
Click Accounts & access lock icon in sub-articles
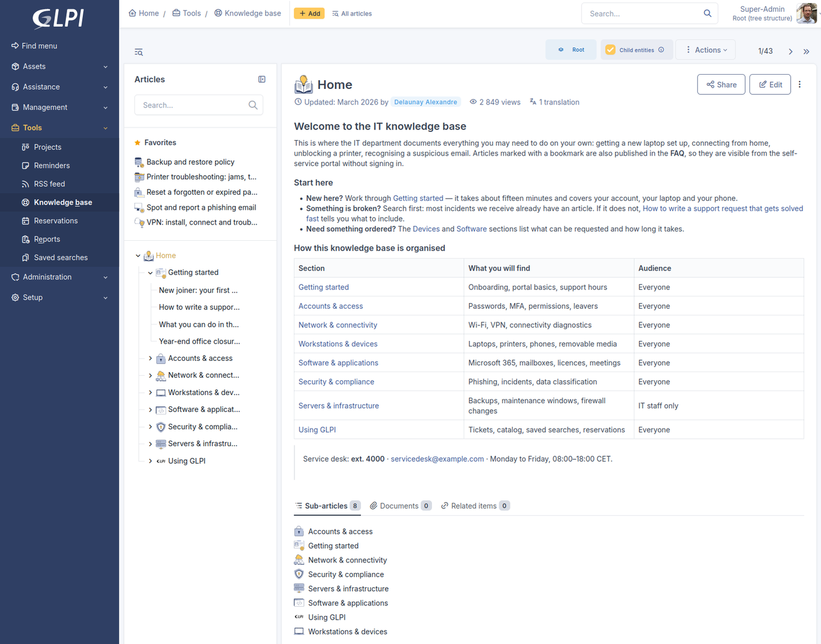299,531
